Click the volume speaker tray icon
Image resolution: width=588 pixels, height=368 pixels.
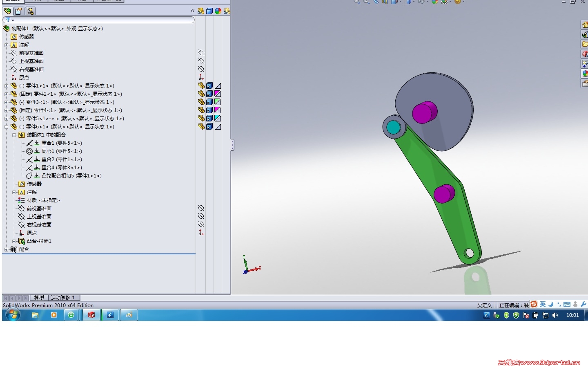555,315
